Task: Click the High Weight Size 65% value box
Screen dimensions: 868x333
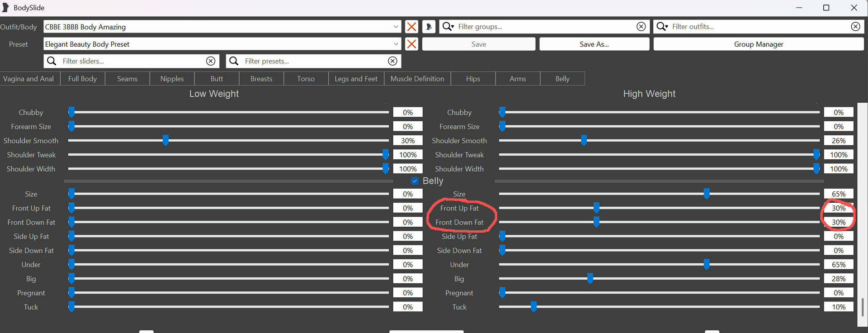Action: [838, 194]
